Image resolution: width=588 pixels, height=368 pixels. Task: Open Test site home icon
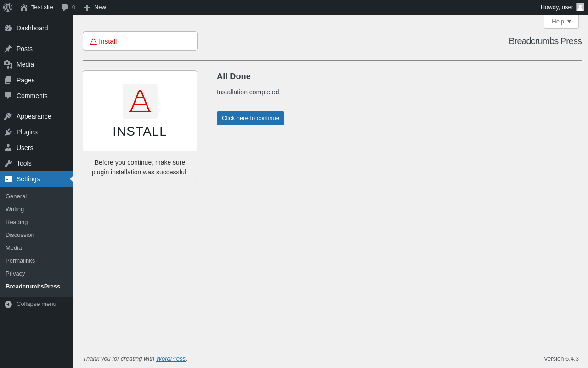pos(24,7)
